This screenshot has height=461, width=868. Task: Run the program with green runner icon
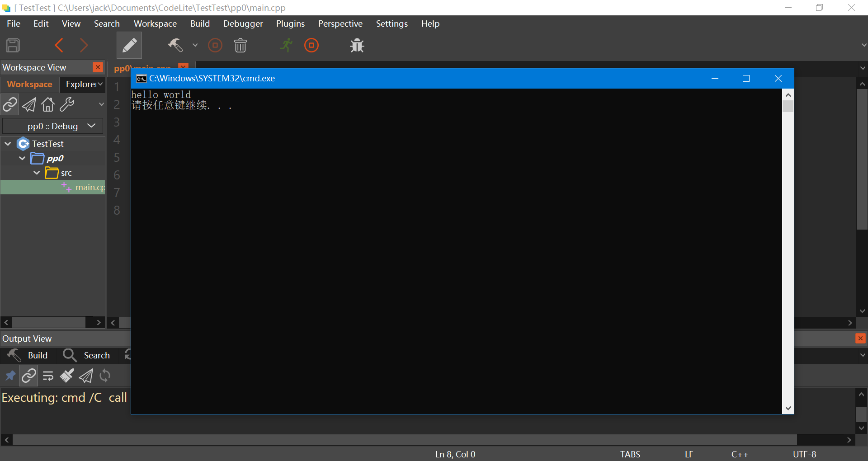(x=286, y=45)
